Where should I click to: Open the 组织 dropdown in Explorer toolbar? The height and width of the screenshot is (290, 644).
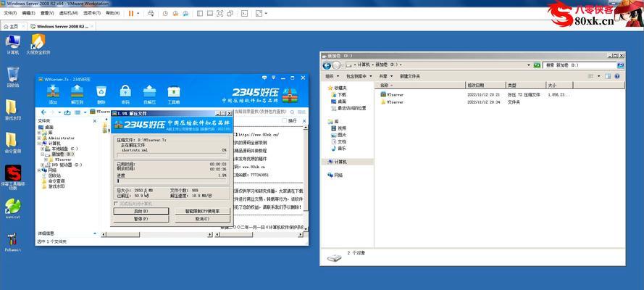[333, 76]
